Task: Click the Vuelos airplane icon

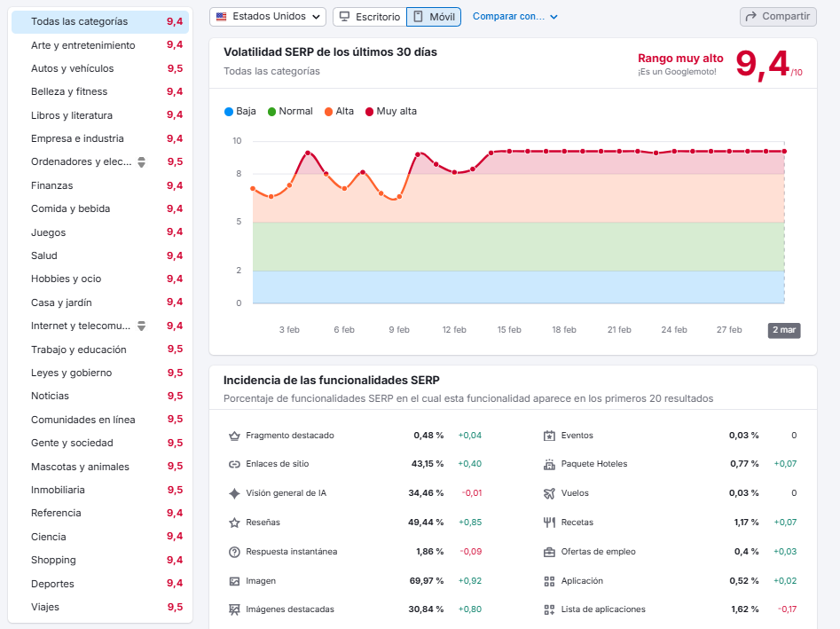Action: point(549,493)
